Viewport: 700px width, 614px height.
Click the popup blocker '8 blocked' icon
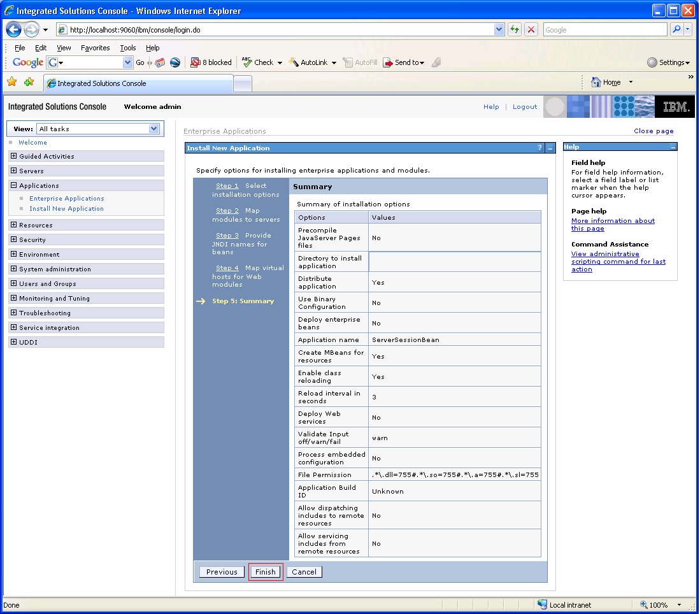[x=195, y=62]
